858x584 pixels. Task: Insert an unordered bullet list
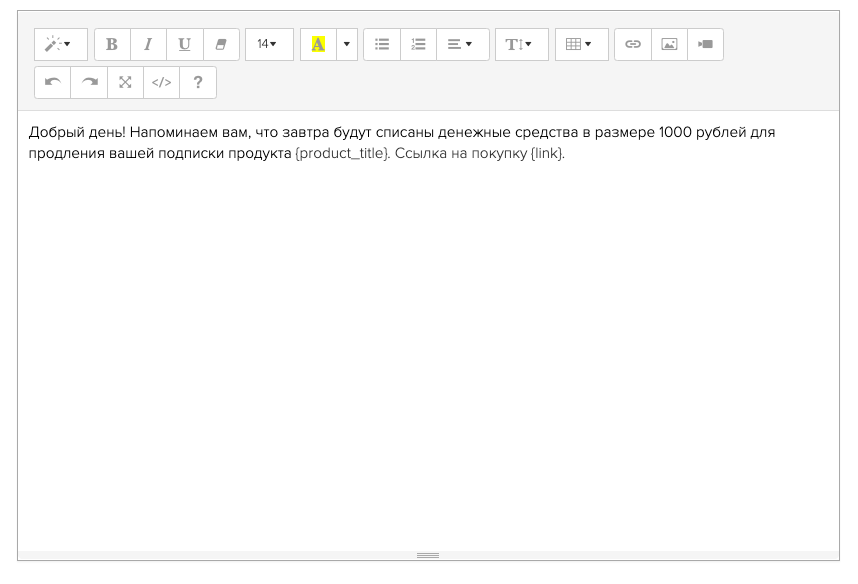(x=381, y=45)
